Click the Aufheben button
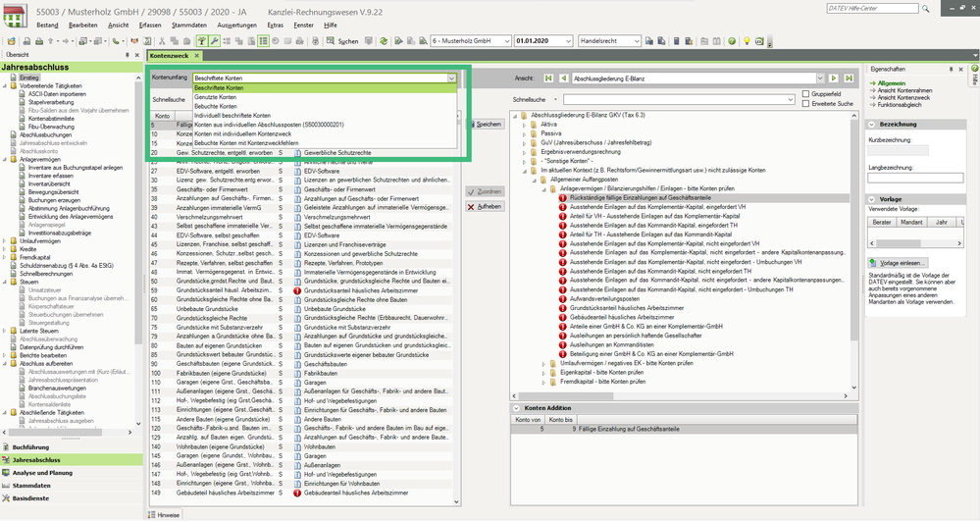 pos(485,206)
